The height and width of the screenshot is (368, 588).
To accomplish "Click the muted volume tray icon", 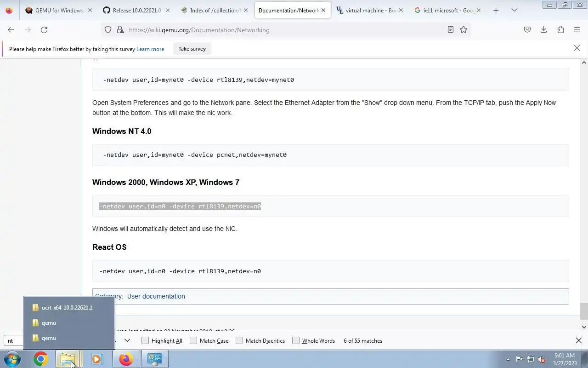I will point(542,359).
